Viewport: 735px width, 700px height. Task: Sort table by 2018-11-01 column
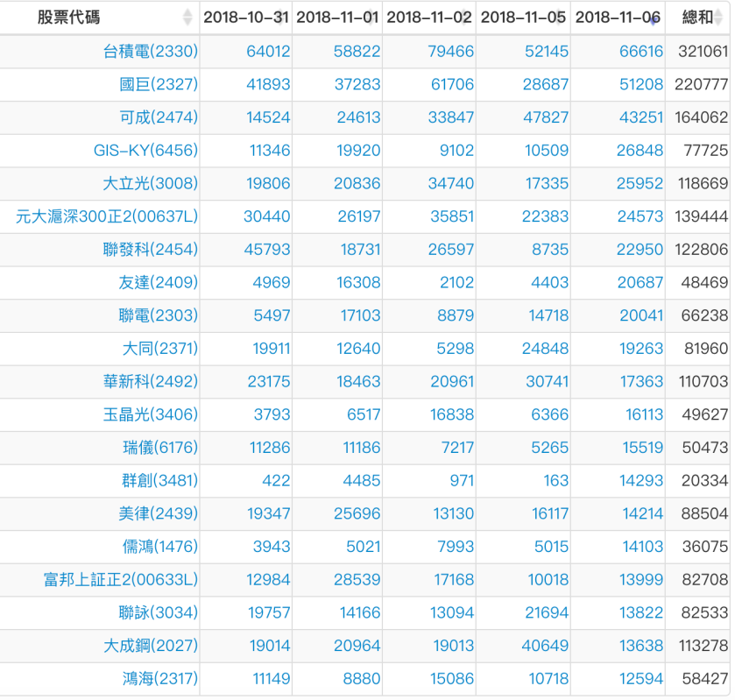coord(337,18)
